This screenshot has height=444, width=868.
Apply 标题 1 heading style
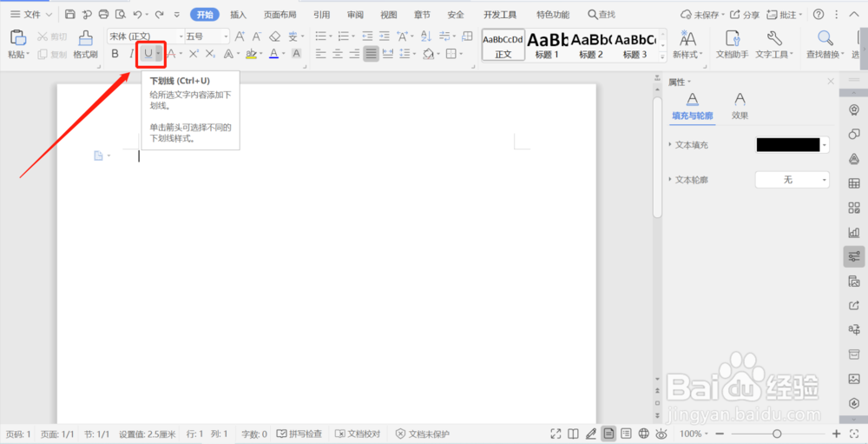(x=547, y=44)
